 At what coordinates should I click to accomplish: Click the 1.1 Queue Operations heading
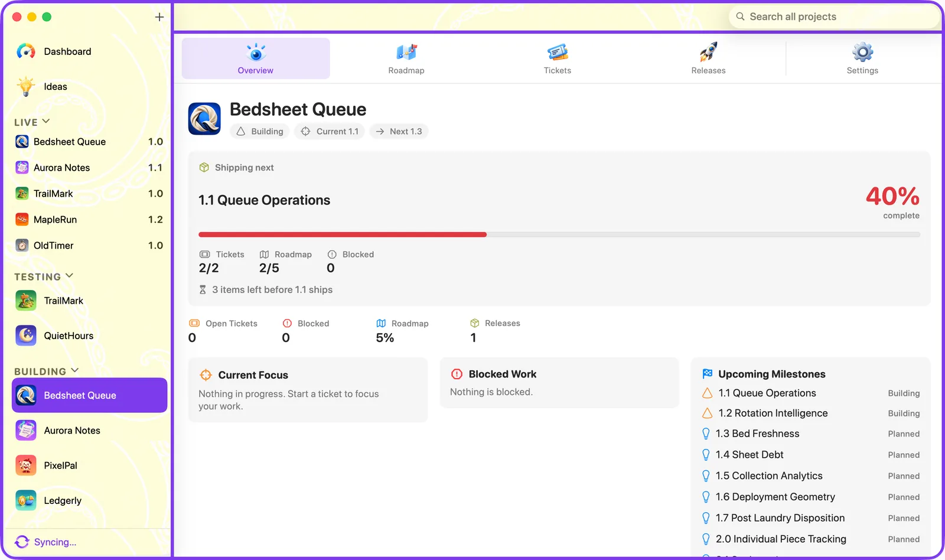pyautogui.click(x=264, y=200)
